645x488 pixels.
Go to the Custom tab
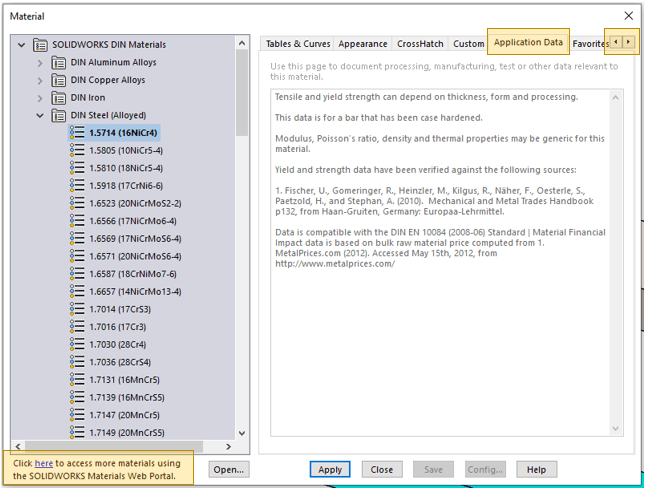coord(469,44)
